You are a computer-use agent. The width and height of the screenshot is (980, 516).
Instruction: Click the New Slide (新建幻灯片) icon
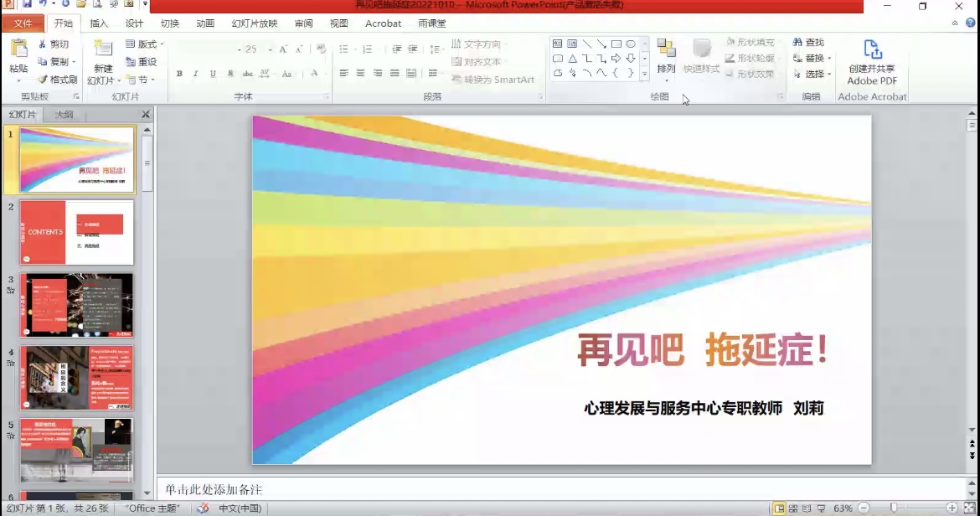pyautogui.click(x=103, y=49)
